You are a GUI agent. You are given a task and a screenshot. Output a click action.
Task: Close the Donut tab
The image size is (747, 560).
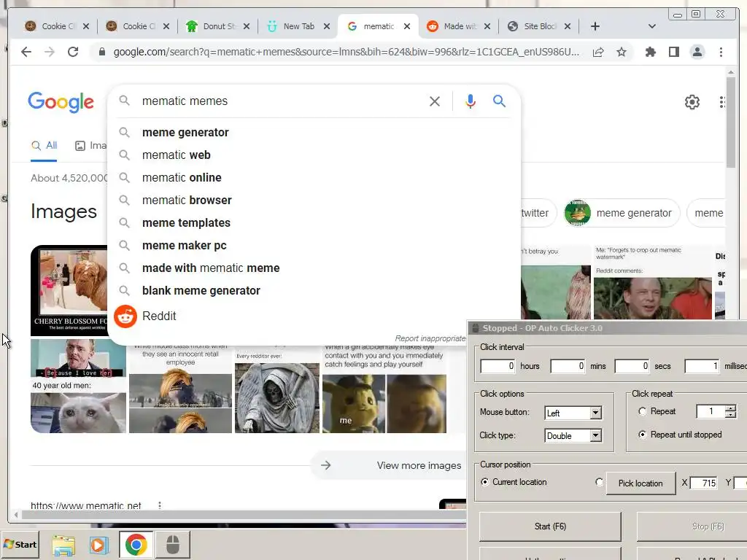coord(247,26)
